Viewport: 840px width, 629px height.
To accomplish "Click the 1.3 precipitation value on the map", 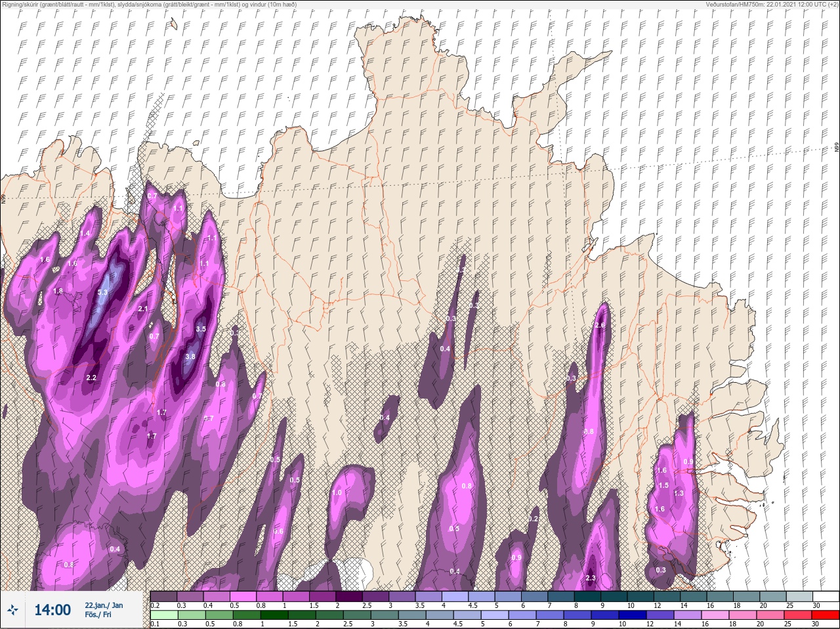I will point(679,493).
